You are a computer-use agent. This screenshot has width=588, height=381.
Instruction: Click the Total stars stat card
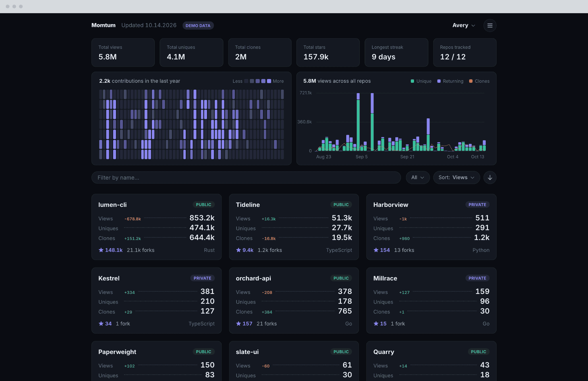pyautogui.click(x=328, y=53)
